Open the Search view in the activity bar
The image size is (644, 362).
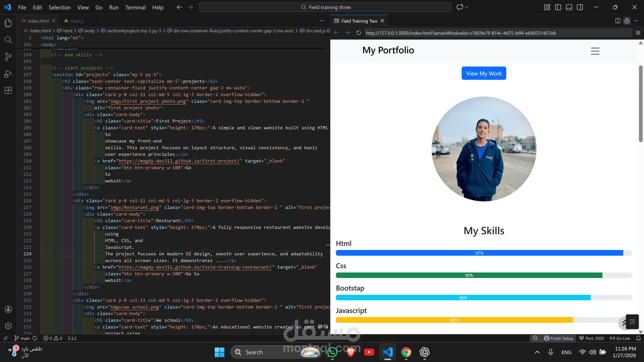click(x=8, y=40)
